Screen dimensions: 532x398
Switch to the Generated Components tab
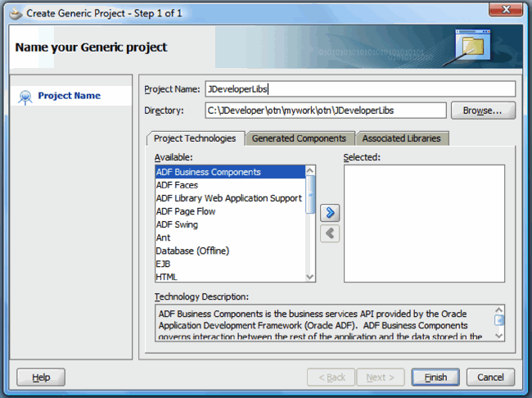(x=300, y=138)
